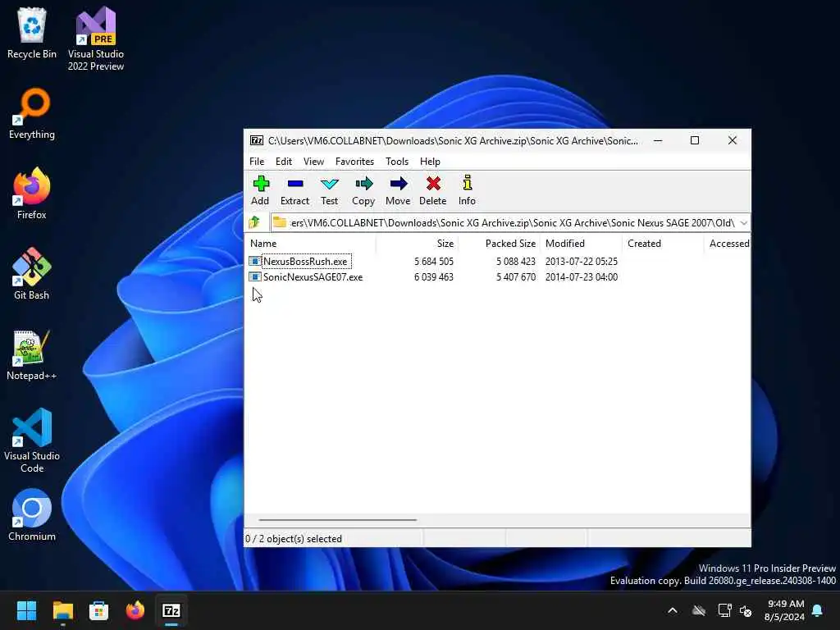The width and height of the screenshot is (840, 630).
Task: Sort by the Modified column header
Action: click(582, 243)
